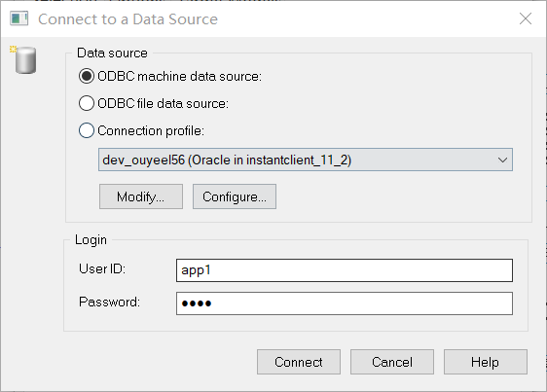Image resolution: width=547 pixels, height=392 pixels.
Task: Click the Connect button
Action: [x=299, y=362]
